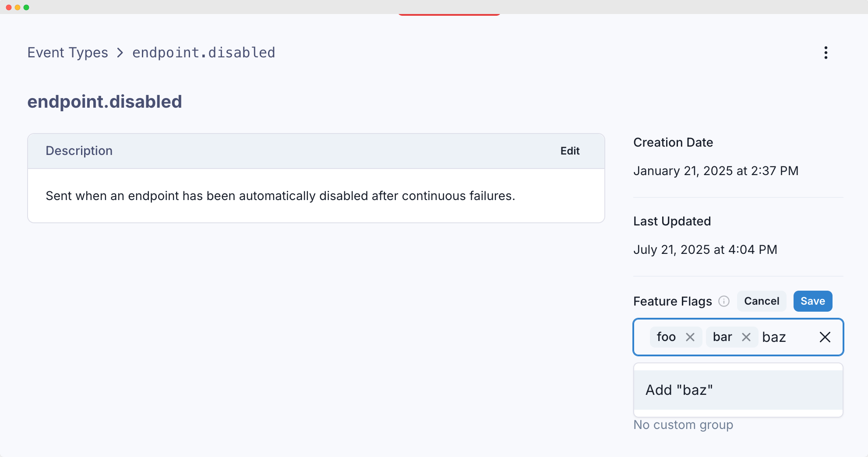Edit the event type description

(x=569, y=151)
